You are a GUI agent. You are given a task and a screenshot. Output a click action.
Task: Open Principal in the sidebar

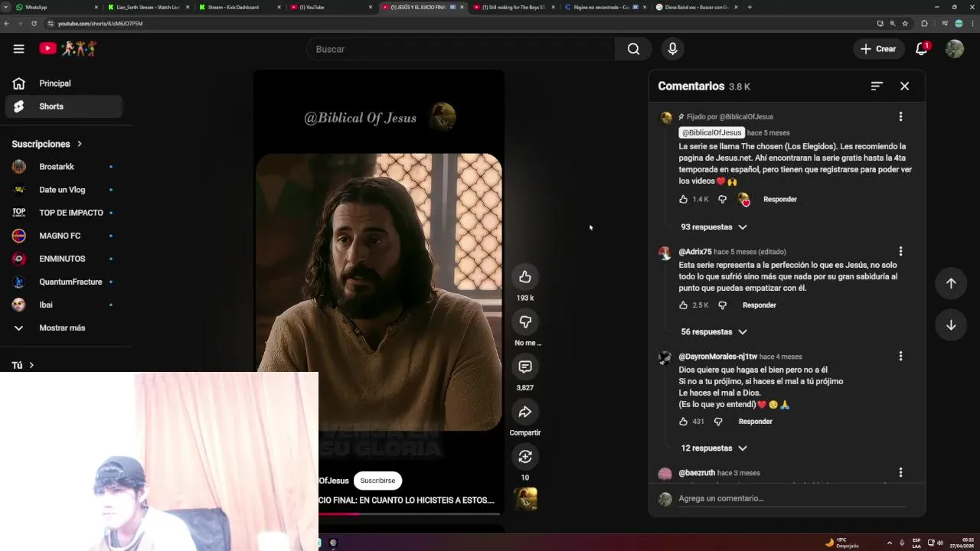(x=64, y=83)
